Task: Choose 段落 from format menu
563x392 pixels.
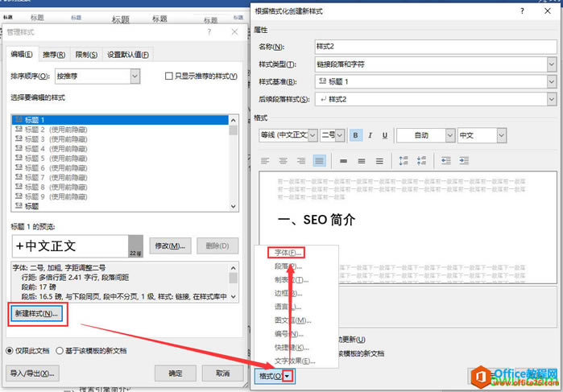Action: 288,266
